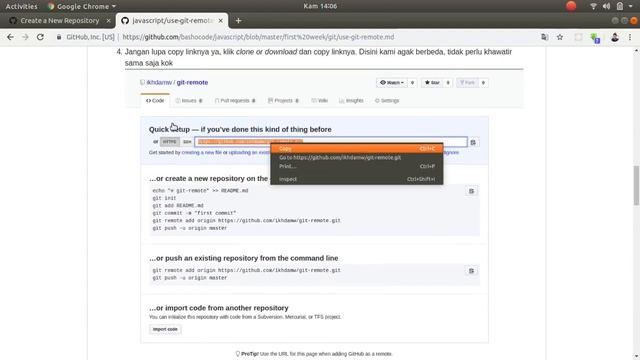640x360 pixels.
Task: Select the SSH protocol button
Action: tap(187, 142)
